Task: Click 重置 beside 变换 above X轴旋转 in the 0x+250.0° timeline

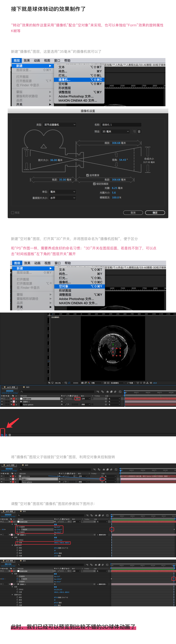Action: [55, 524]
